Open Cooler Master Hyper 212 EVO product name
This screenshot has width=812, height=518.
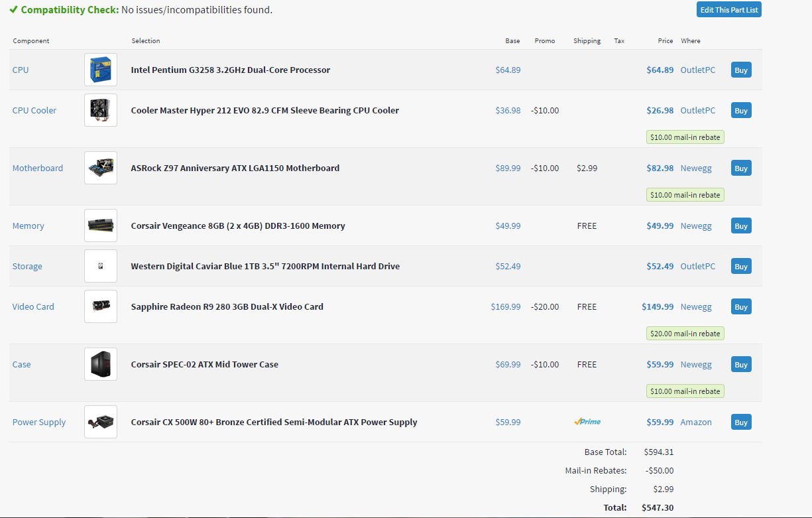[x=265, y=110]
